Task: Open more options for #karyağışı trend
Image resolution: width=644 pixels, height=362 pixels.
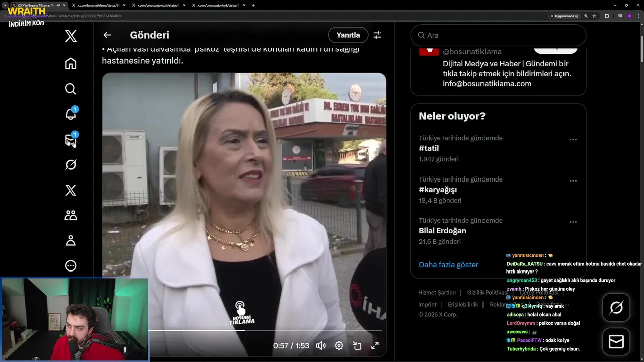Action: point(573,180)
